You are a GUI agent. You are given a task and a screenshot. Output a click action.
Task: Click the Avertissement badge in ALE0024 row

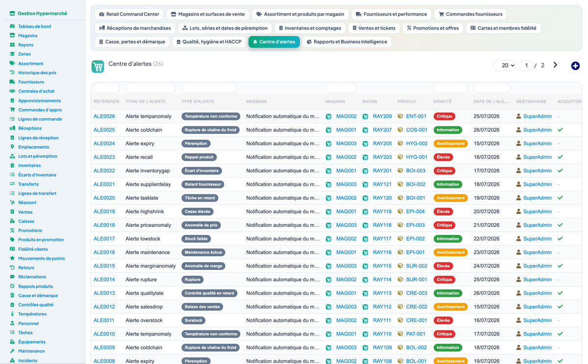click(450, 144)
